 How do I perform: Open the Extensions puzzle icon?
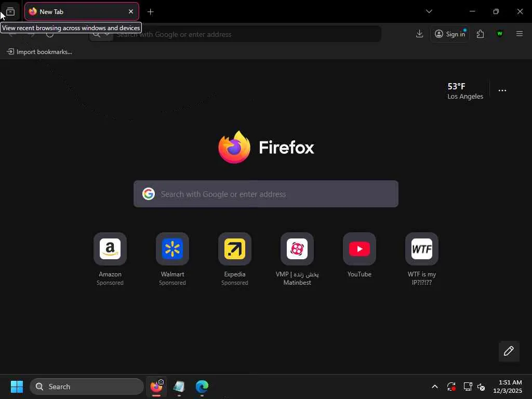[480, 34]
